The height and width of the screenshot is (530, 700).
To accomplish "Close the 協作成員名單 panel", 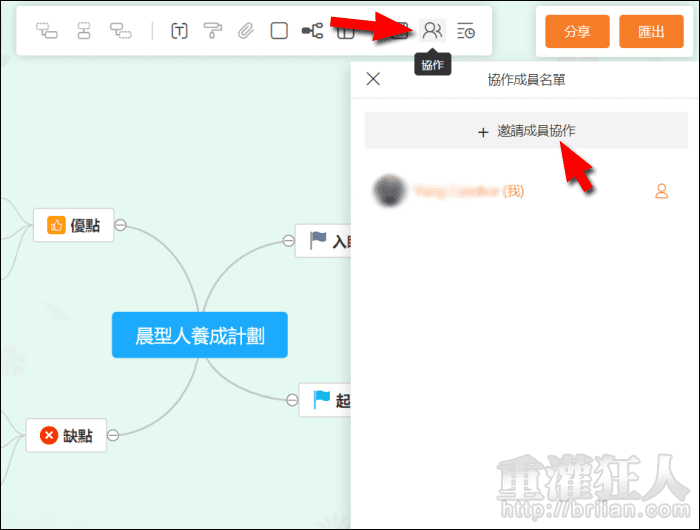I will point(373,79).
